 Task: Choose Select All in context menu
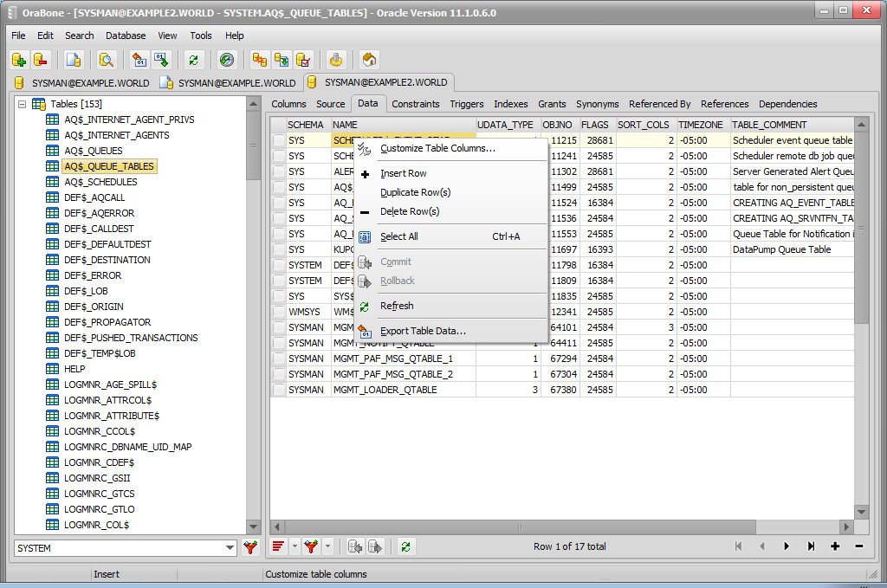(450, 236)
